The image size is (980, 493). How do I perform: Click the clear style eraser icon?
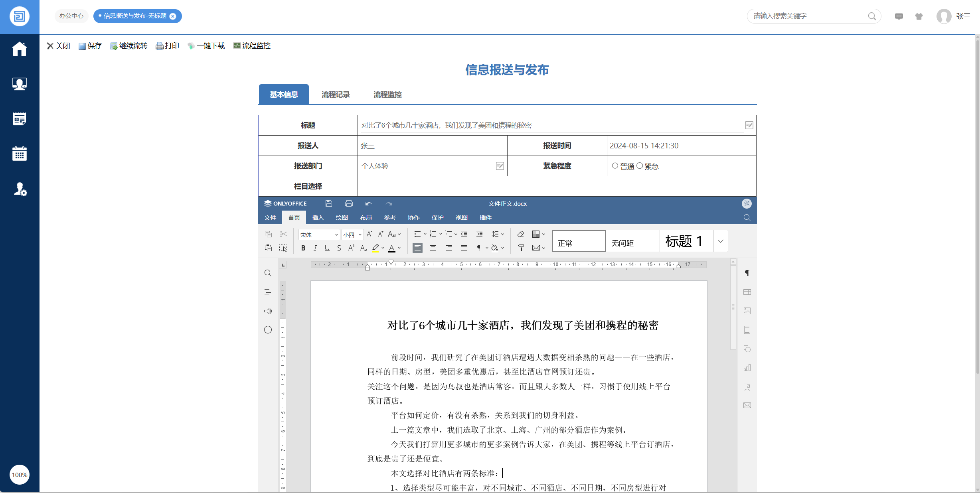point(520,234)
